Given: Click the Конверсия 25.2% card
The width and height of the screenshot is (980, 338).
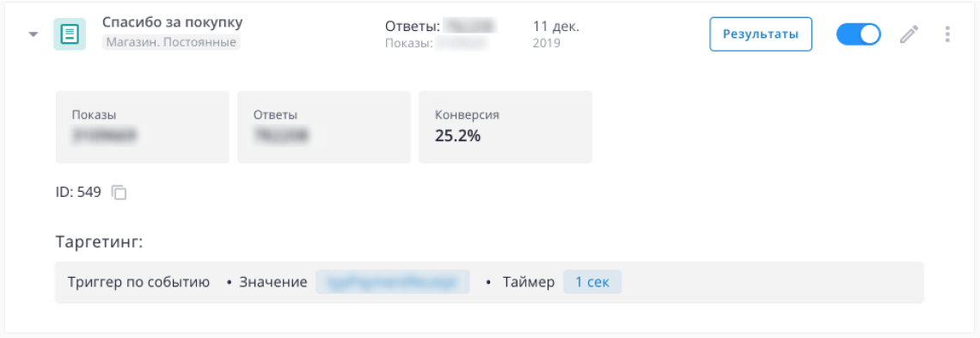Looking at the screenshot, I should 505,126.
